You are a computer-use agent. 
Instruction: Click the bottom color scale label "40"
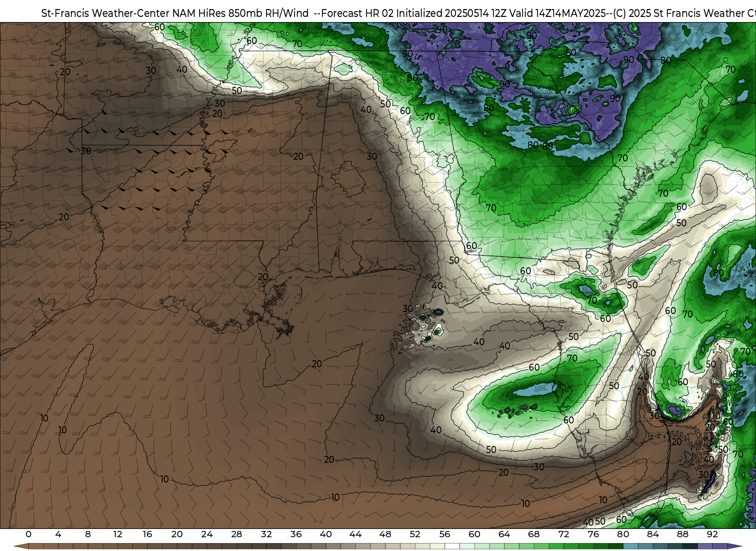(326, 534)
